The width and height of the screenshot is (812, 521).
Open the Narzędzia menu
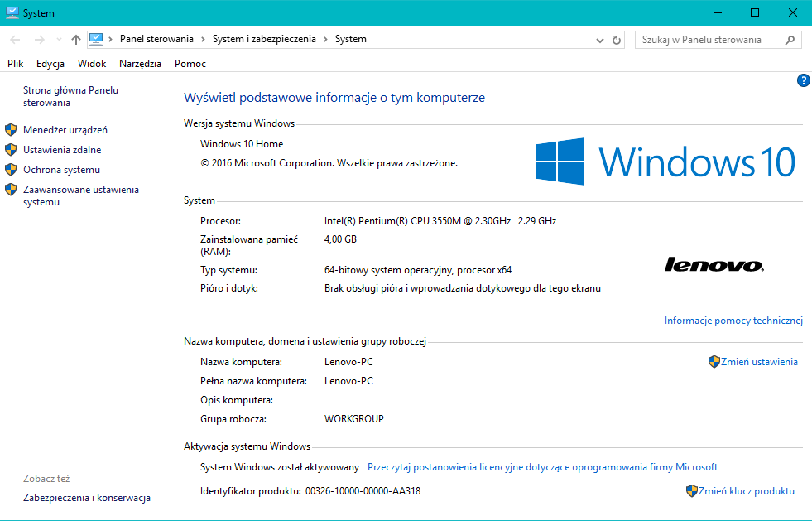(x=140, y=64)
